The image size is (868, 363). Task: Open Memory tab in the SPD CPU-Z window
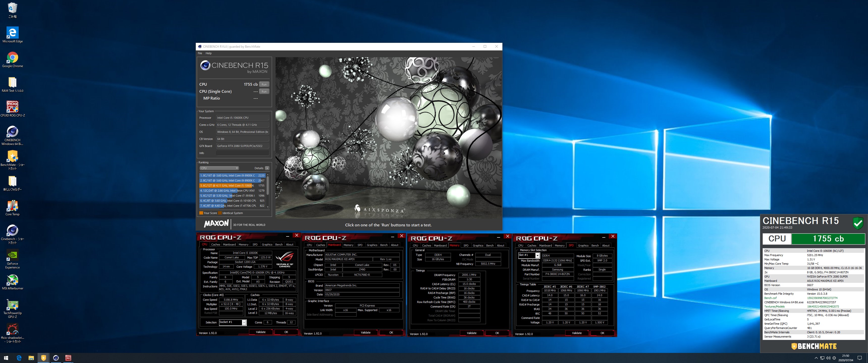pos(560,246)
